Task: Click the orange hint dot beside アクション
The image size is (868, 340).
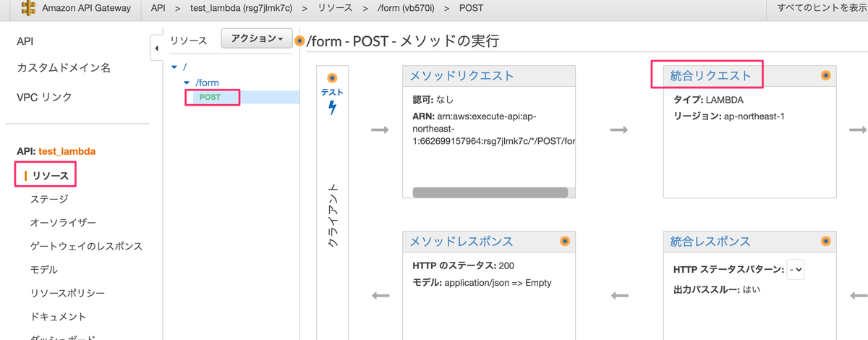Action: tap(299, 41)
